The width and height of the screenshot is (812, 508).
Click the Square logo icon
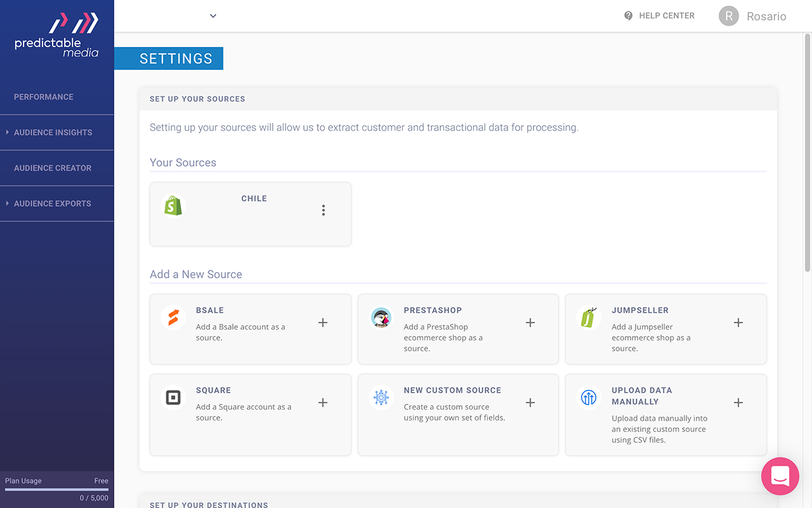point(173,398)
